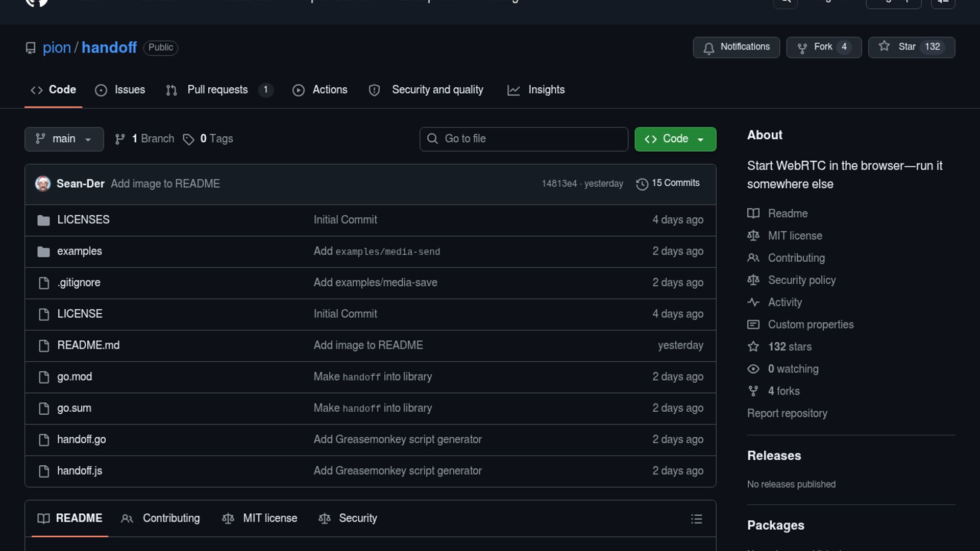Viewport: 980px width, 551px height.
Task: Click the Report repository link
Action: point(787,413)
